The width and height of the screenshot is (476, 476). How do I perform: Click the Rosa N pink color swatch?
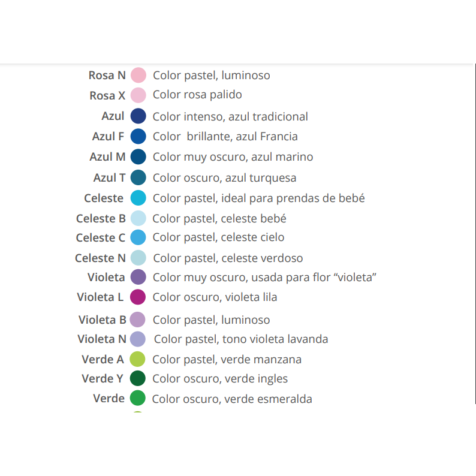pos(138,76)
